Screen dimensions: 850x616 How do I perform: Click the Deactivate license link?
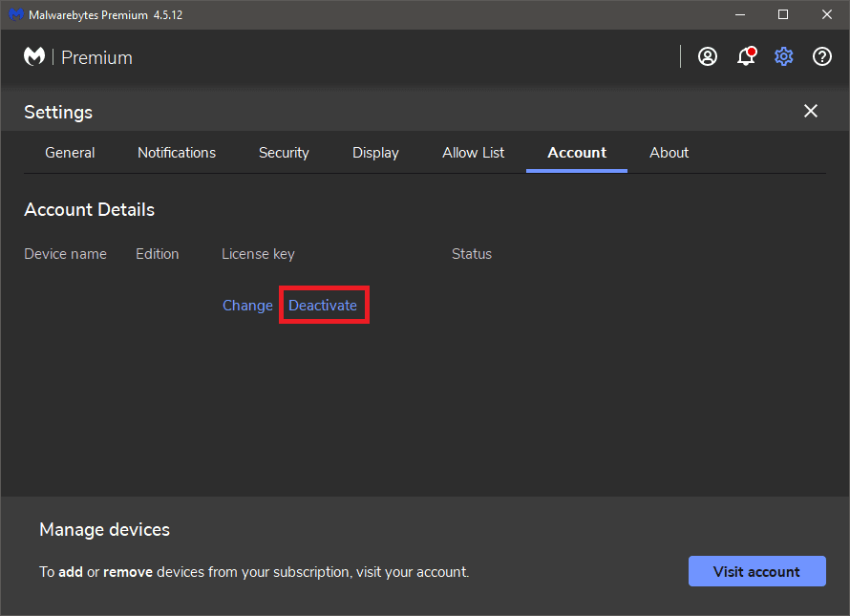323,306
